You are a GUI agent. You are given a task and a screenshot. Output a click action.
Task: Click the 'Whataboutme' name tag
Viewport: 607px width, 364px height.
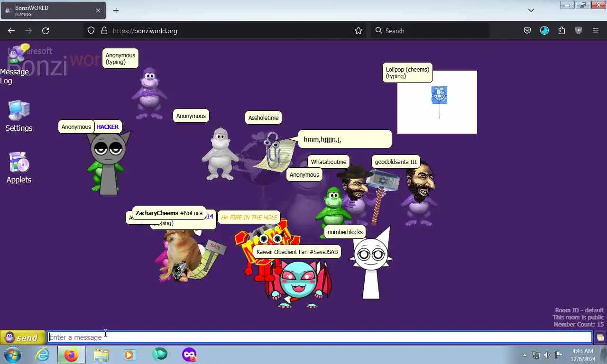pos(329,162)
